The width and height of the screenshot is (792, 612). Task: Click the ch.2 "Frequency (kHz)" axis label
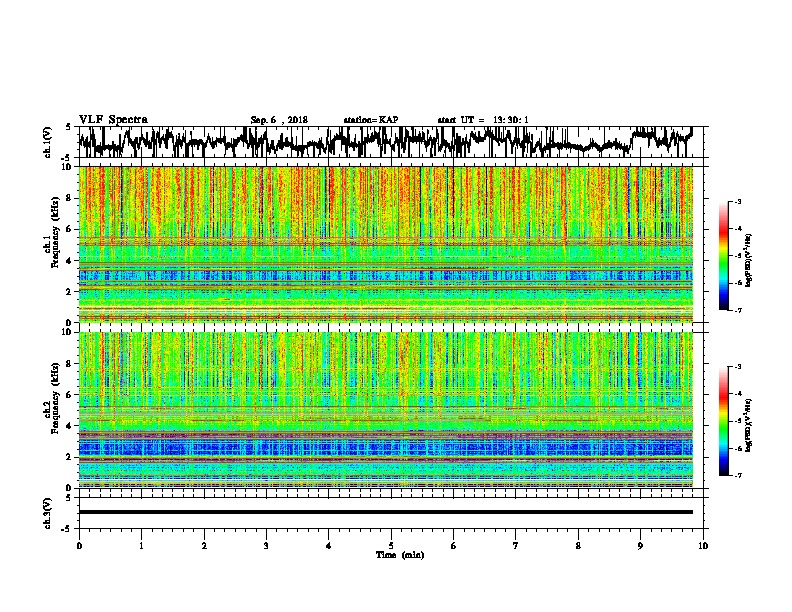[55, 398]
